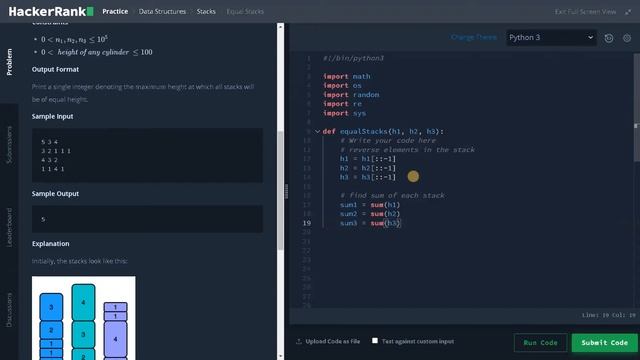Click the 'def equalStacks(h1, h2, h3):' line
Viewport: 640px width, 360px height.
coord(383,131)
